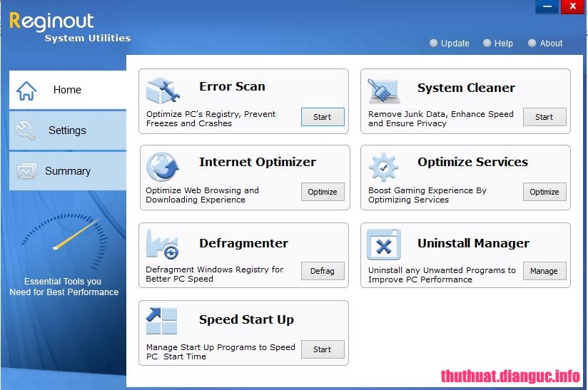The height and width of the screenshot is (390, 588).
Task: Click the Uninstall Manager X icon
Action: coord(384,245)
